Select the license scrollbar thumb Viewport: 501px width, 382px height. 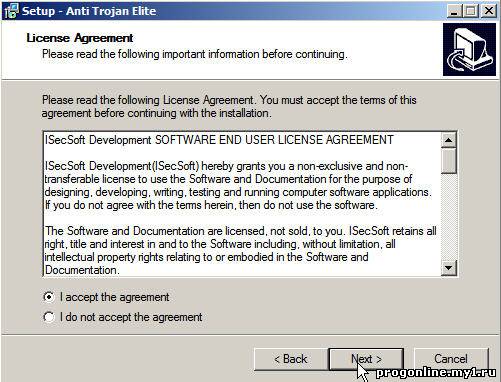tap(449, 161)
